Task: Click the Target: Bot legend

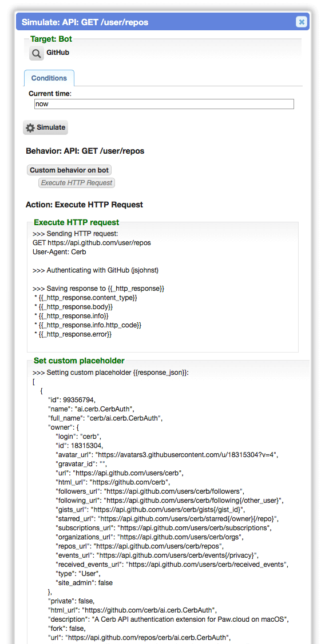Action: [51, 39]
